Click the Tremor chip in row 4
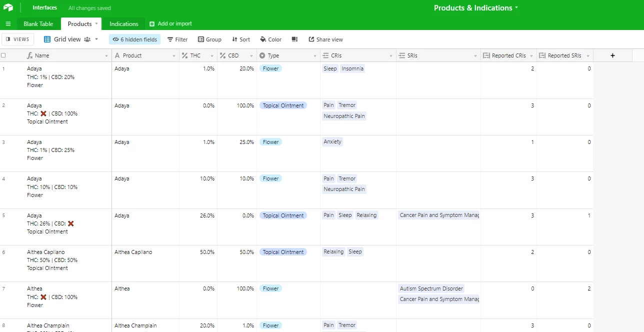Screen dimensions: 644x332 (x=347, y=178)
